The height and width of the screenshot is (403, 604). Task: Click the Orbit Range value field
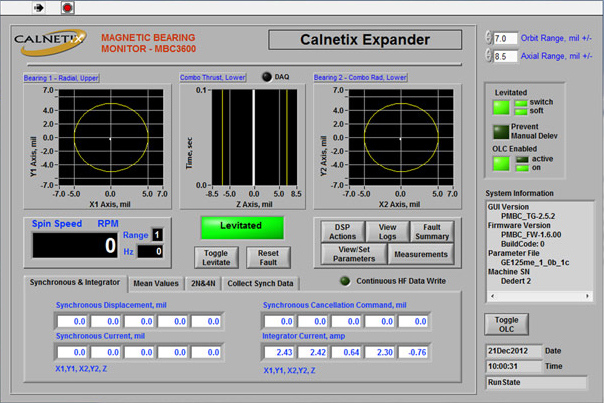pos(503,38)
